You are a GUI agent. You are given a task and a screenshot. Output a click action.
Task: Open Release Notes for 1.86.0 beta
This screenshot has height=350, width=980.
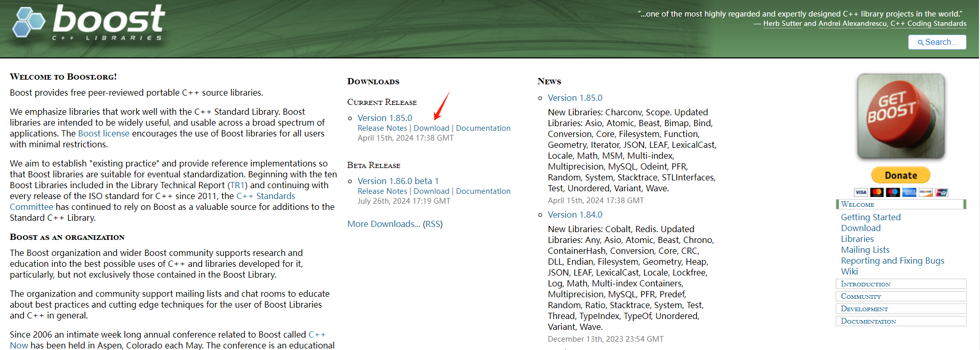pyautogui.click(x=382, y=191)
